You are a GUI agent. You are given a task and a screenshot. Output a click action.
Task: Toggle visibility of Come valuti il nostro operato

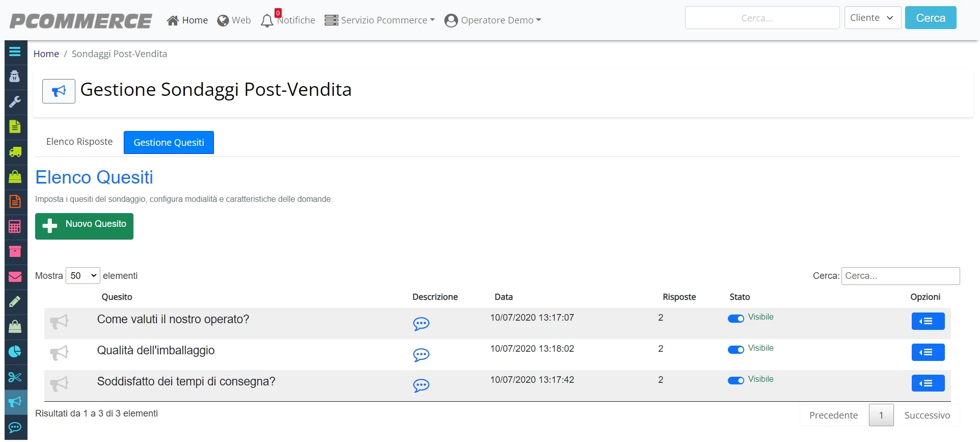click(x=736, y=319)
